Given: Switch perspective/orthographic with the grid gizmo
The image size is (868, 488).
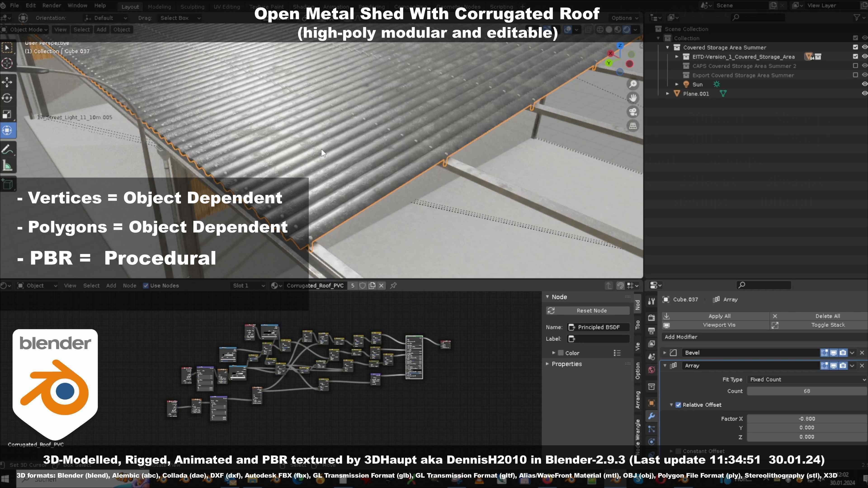Looking at the screenshot, I should [x=633, y=126].
